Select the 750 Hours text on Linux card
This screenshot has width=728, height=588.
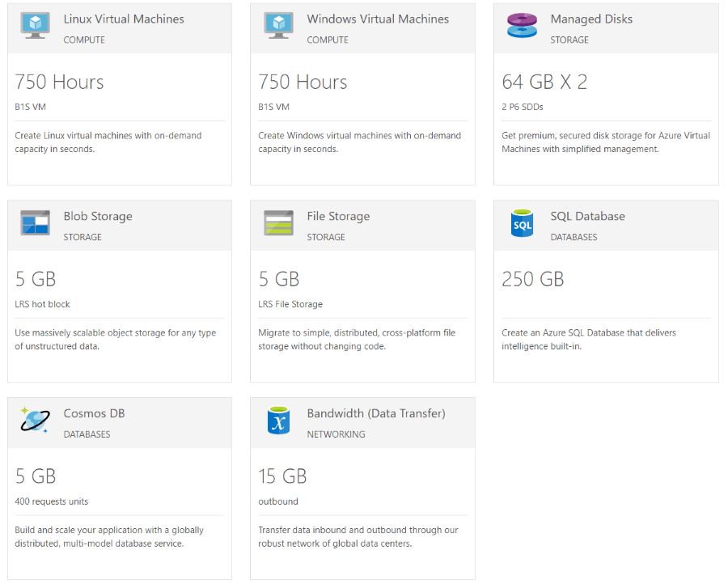[x=59, y=82]
